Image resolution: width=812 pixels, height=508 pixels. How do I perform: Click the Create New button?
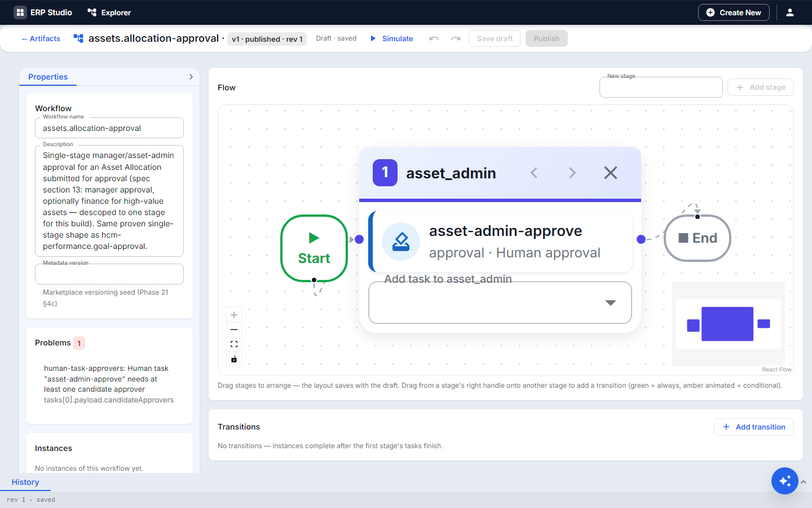[734, 12]
